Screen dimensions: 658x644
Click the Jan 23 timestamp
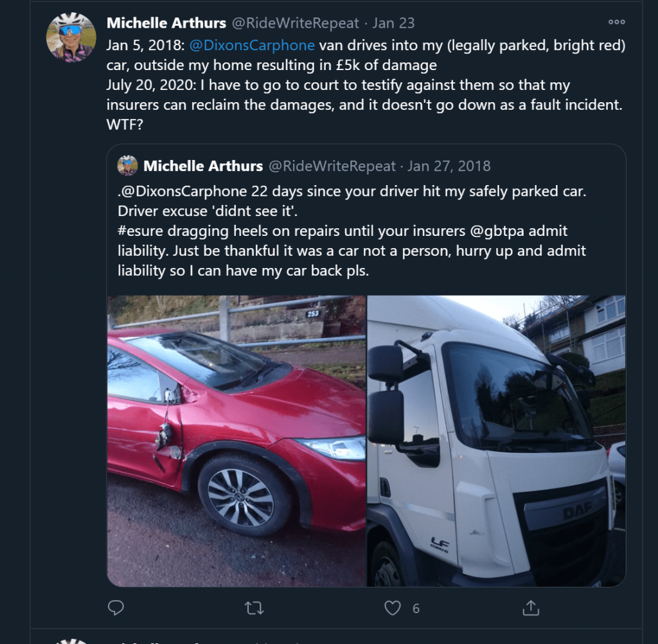pos(393,23)
